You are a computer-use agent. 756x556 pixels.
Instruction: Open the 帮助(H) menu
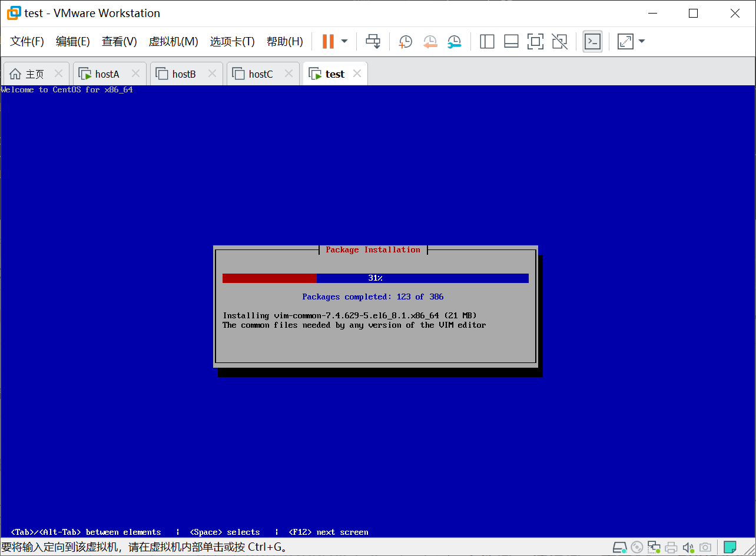tap(284, 41)
